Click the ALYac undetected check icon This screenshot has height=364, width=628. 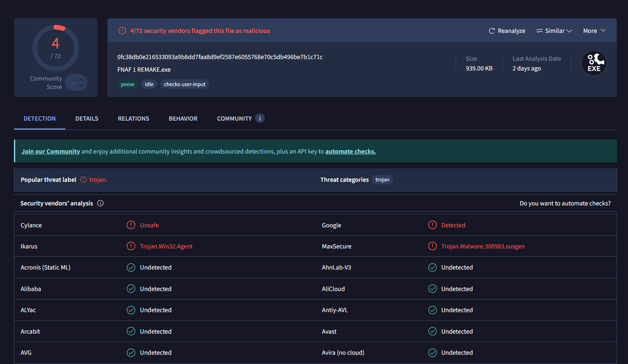(x=131, y=310)
